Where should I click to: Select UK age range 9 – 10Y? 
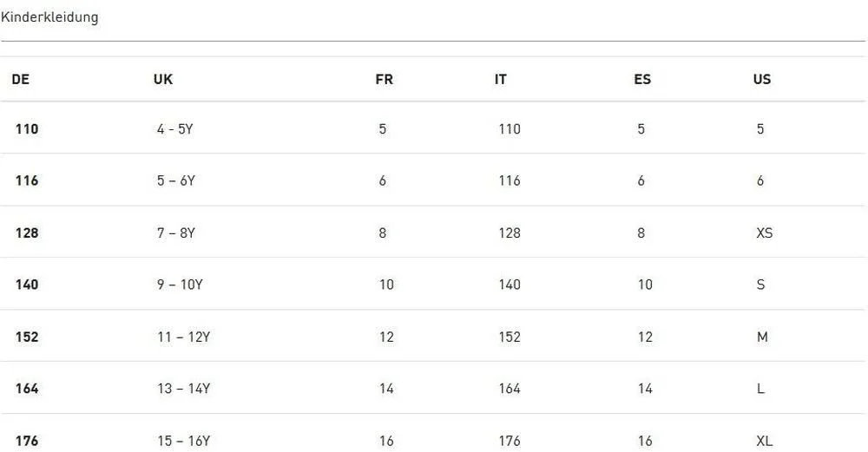tap(180, 285)
